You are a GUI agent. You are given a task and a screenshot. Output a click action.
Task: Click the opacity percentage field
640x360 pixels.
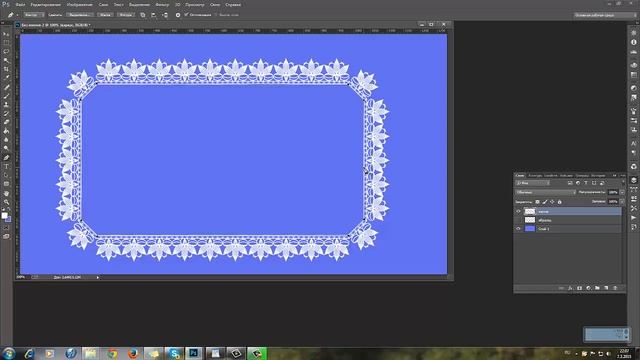pos(613,192)
